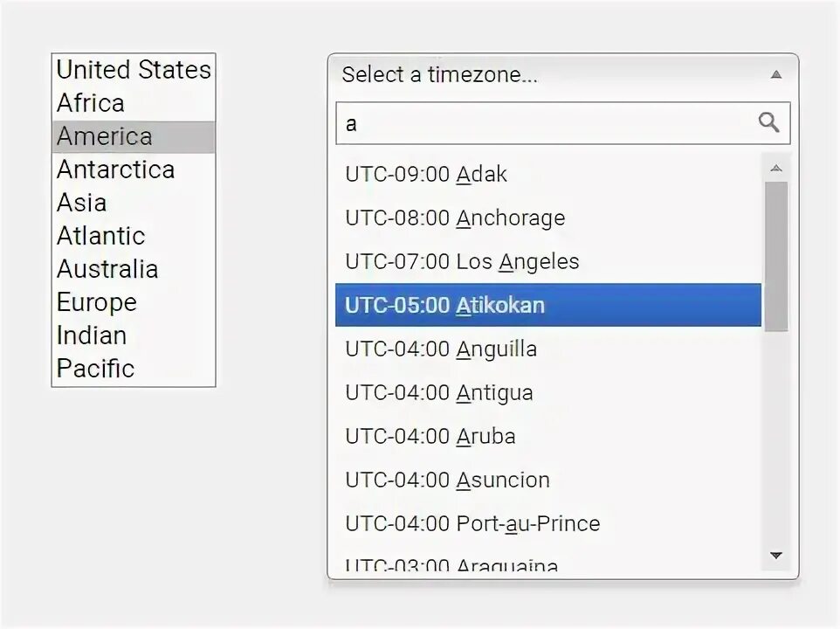Select Antarctica region in list
Viewport: 840px width, 629px height.
[115, 169]
